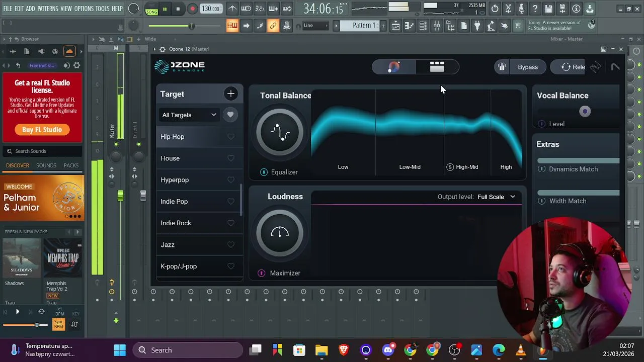644x362 pixels.
Task: Toggle the Maximizer power button
Action: coord(262,273)
